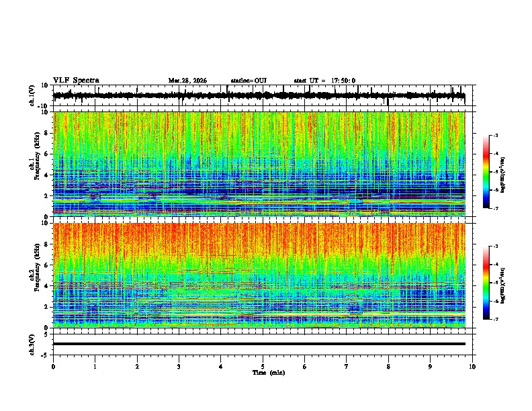Click the "-3" label on ch.2 color scale
The height and width of the screenshot is (411, 532).
495,246
